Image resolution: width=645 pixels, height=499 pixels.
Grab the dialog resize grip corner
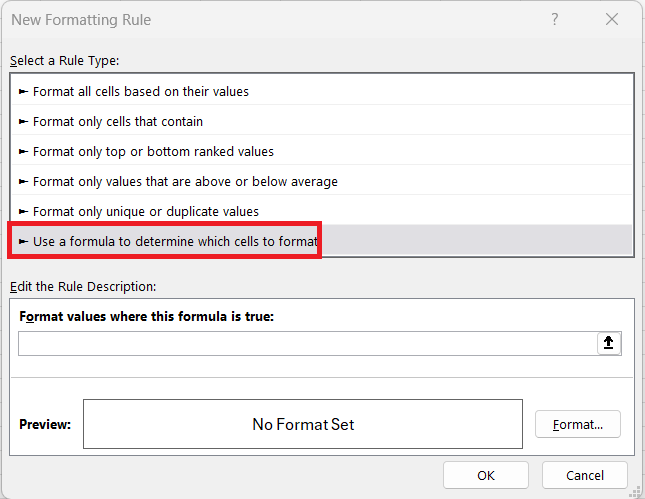click(x=637, y=492)
